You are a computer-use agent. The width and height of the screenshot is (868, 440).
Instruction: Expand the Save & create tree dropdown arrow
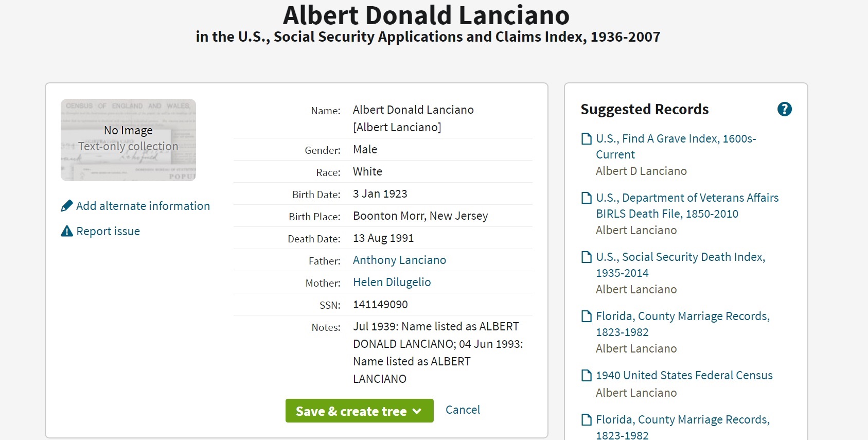(x=417, y=411)
